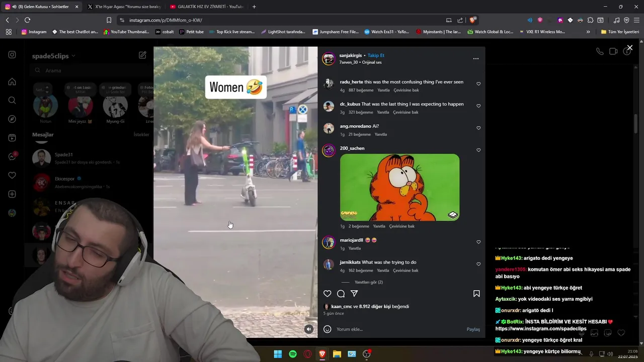The width and height of the screenshot is (644, 362).
Task: Click the share icon in address bar
Action: (460, 20)
